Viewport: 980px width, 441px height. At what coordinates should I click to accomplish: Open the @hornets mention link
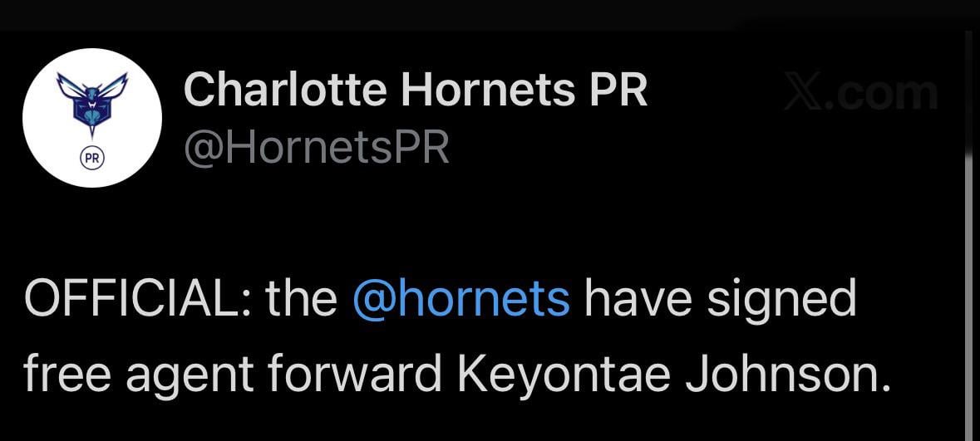tap(461, 298)
